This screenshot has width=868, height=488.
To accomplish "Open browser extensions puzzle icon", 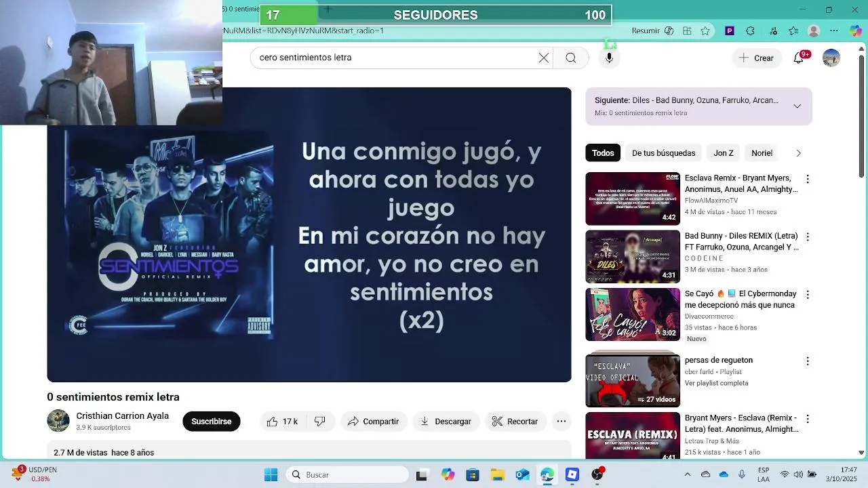I will [750, 30].
